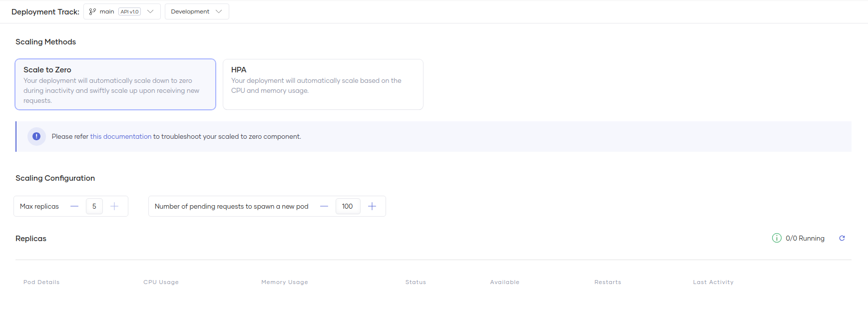Click the blue exclamation alert icon
Image resolution: width=868 pixels, height=318 pixels.
tap(36, 136)
